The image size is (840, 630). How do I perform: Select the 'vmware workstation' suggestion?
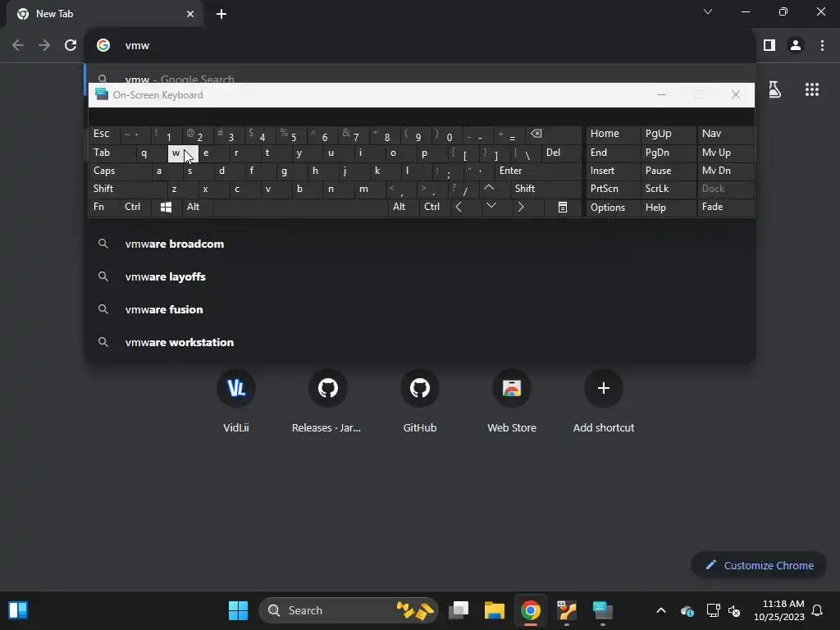coord(419,342)
